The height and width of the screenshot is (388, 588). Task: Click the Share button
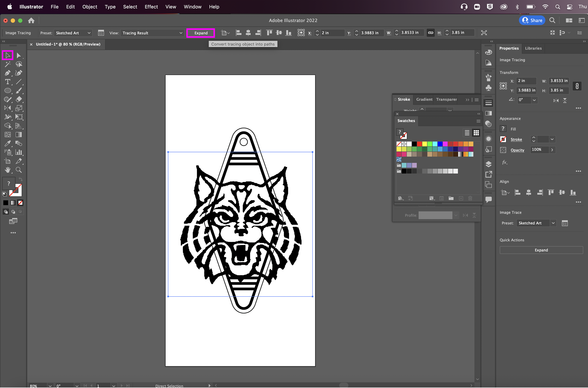click(532, 20)
